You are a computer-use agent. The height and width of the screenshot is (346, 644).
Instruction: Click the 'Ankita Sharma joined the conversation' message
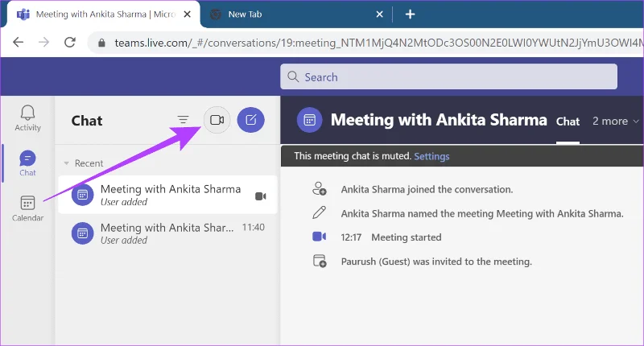pos(427,189)
